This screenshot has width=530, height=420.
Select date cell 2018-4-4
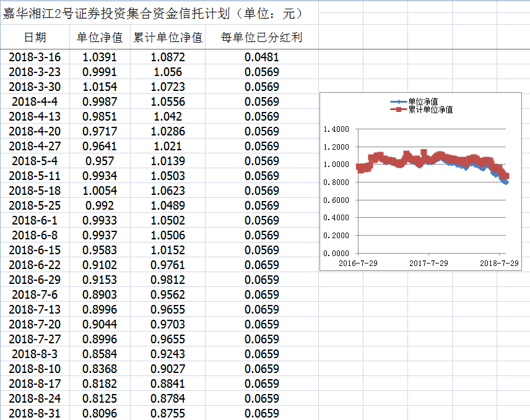[35, 101]
